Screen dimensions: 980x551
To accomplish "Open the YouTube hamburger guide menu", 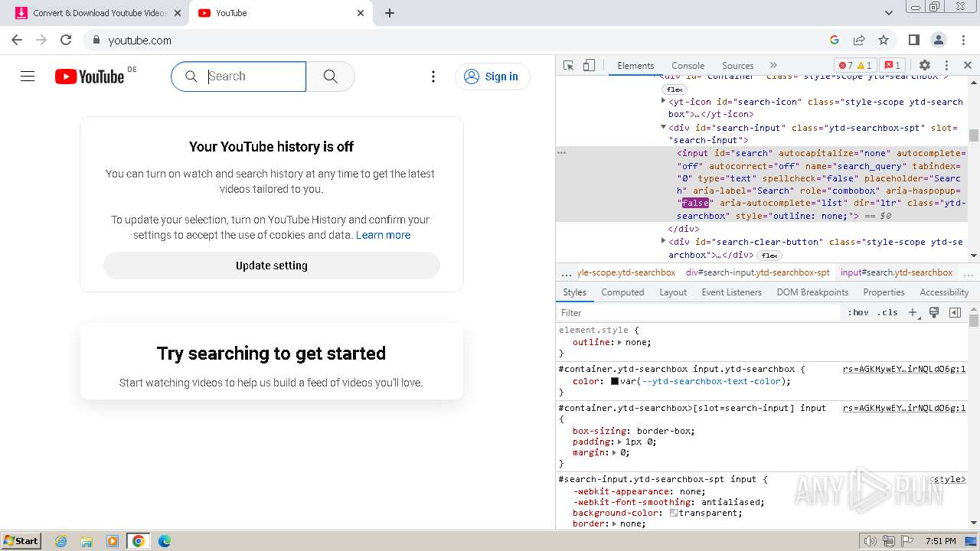I will coord(28,77).
